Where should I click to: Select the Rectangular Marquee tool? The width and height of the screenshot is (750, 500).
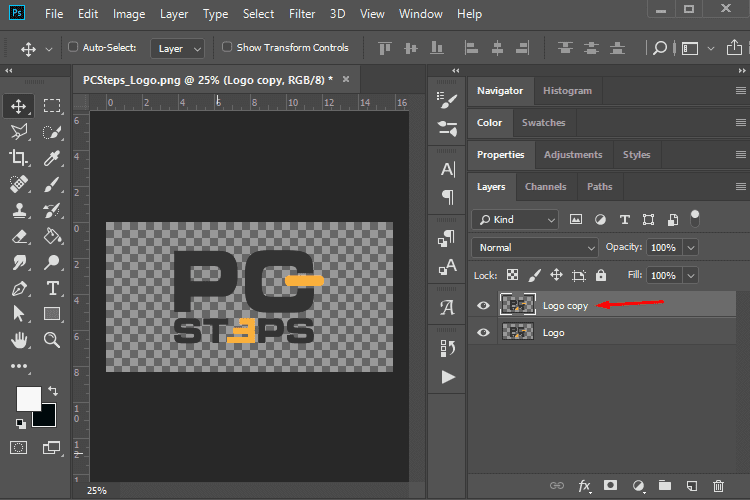[52, 106]
